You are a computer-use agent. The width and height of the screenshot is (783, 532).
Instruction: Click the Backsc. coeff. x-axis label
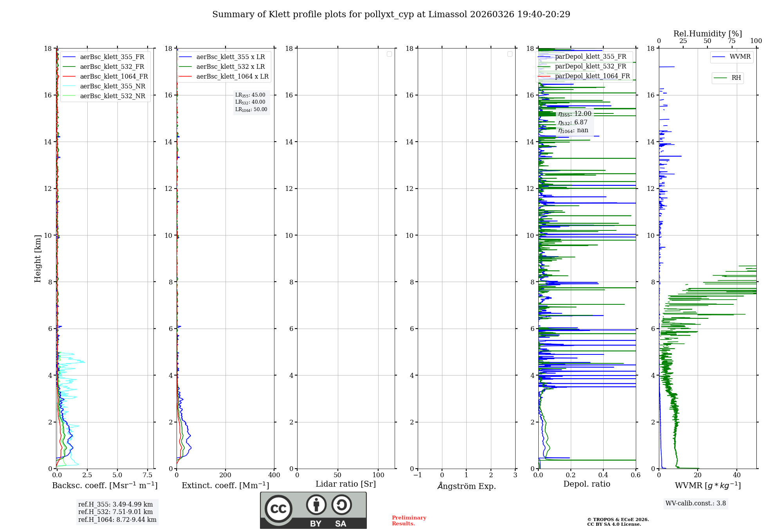(x=105, y=485)
